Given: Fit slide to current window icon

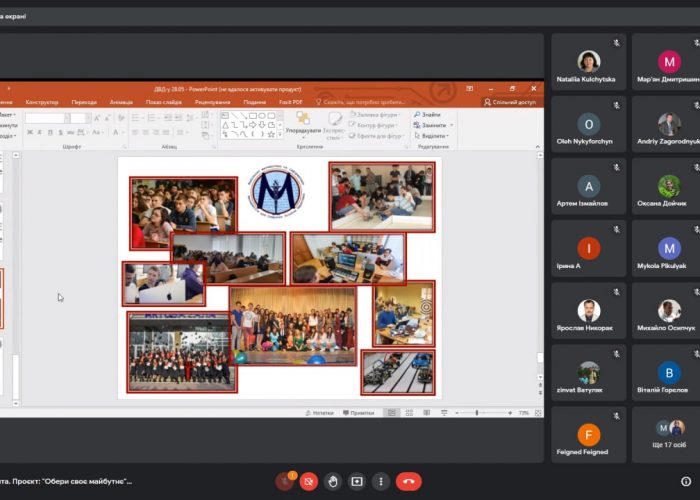Looking at the screenshot, I should [537, 413].
